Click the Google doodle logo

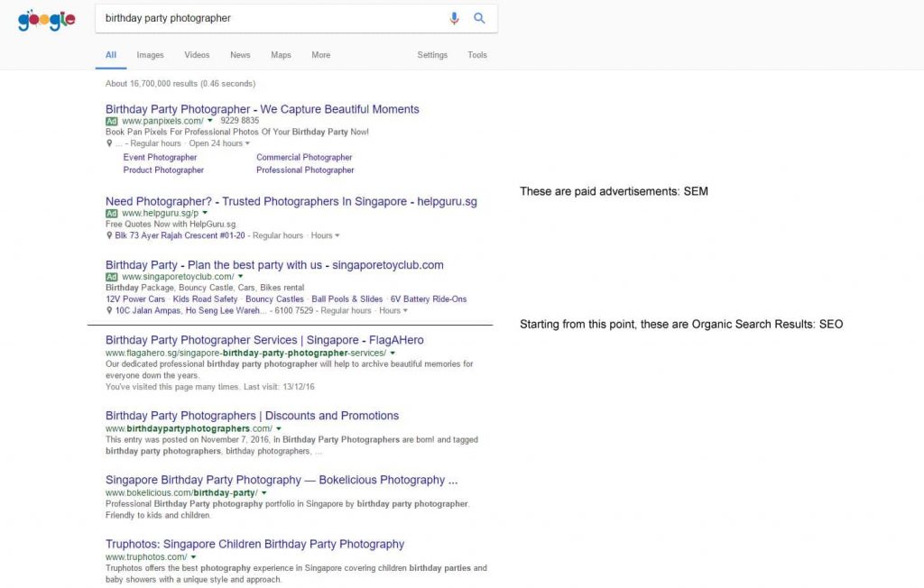click(x=47, y=20)
